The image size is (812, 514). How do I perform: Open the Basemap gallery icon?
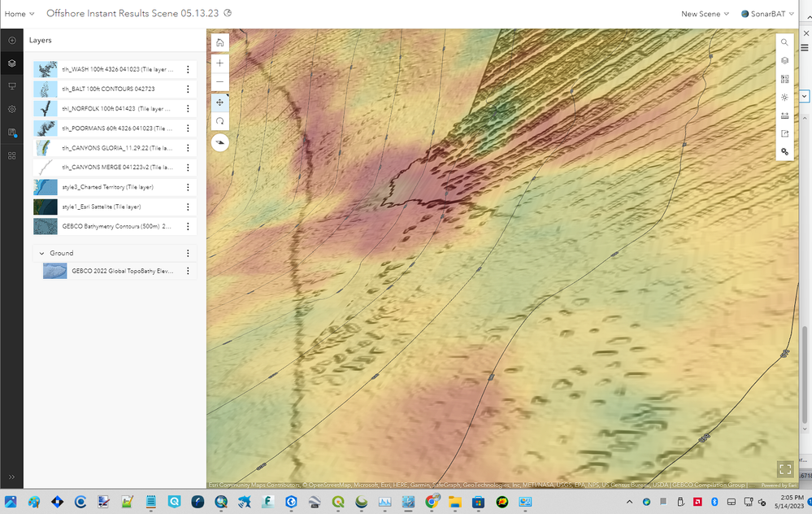pos(784,79)
